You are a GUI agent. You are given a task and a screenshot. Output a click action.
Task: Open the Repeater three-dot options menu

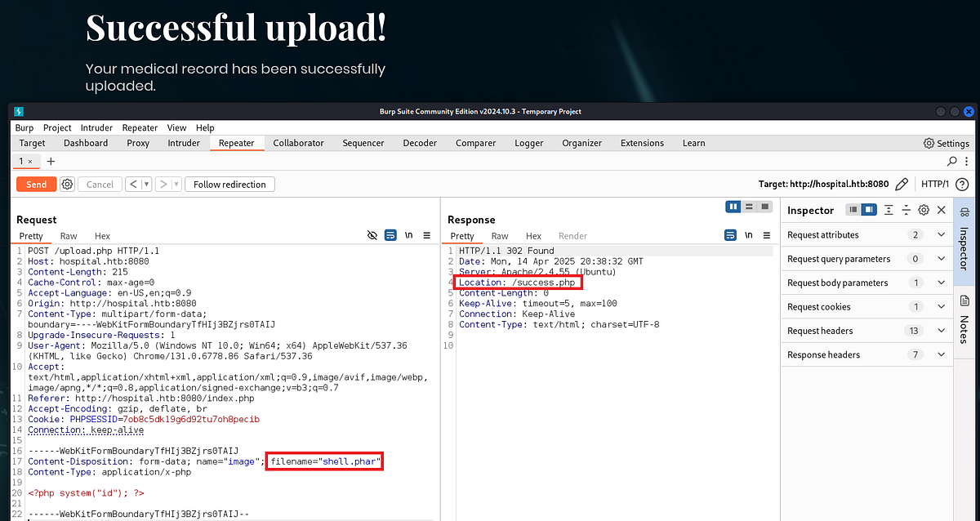[967, 162]
